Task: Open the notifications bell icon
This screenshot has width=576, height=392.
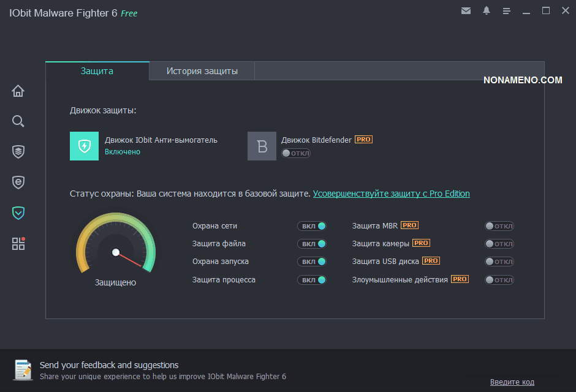Action: click(x=487, y=11)
